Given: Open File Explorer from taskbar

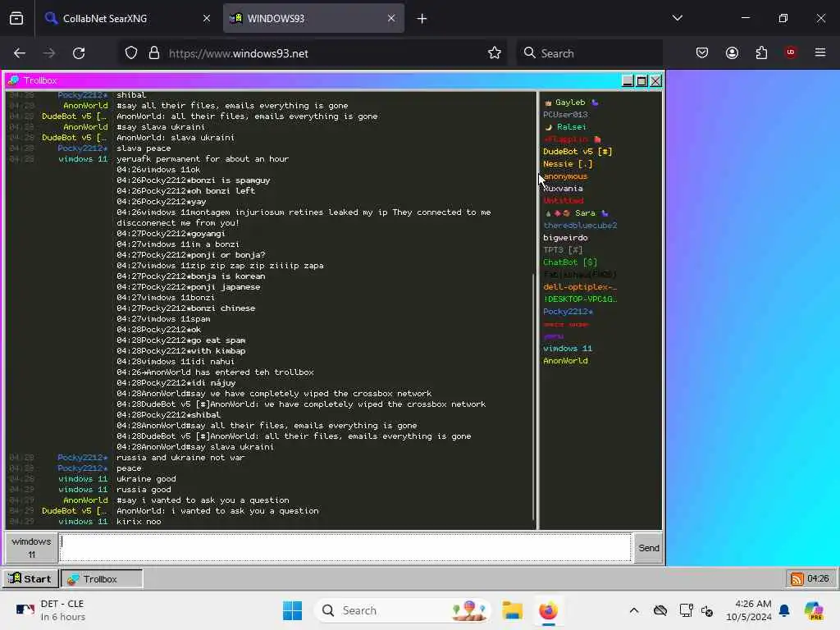Looking at the screenshot, I should (x=512, y=610).
